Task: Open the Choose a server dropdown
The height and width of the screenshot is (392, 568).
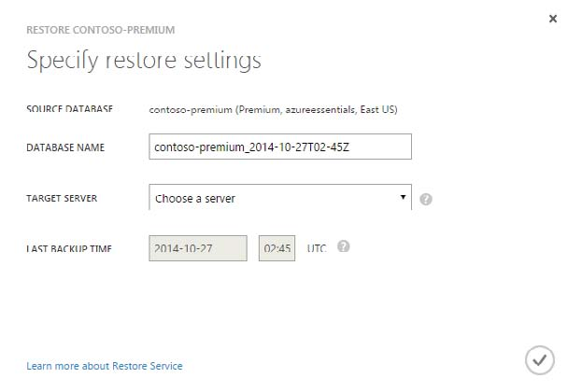Action: pyautogui.click(x=271, y=198)
